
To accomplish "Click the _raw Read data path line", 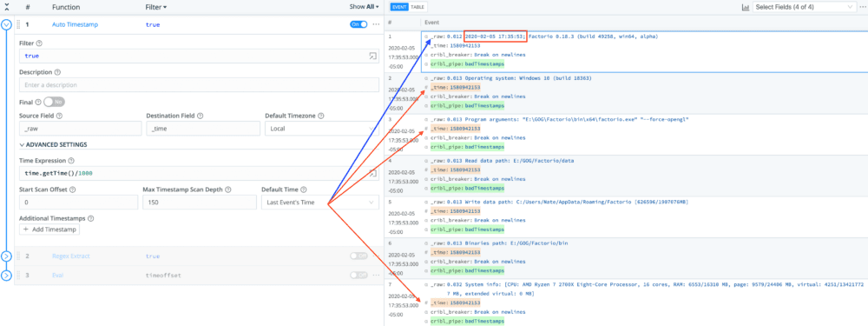I will click(502, 161).
